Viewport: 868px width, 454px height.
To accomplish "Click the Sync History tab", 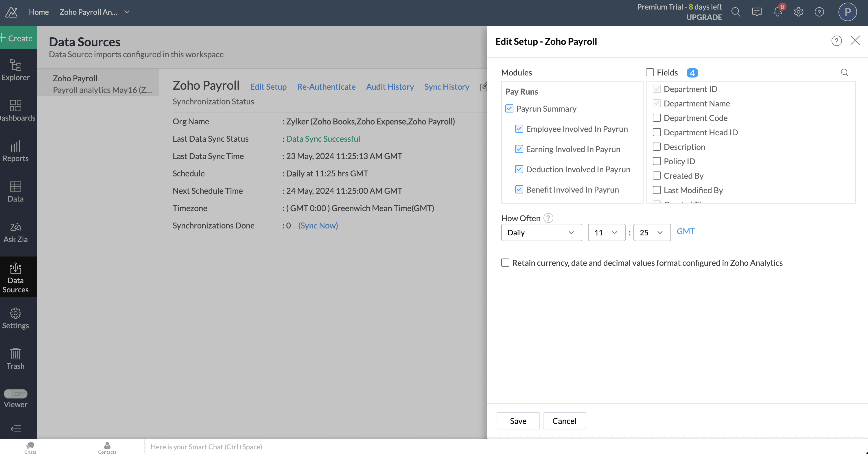I will (447, 86).
